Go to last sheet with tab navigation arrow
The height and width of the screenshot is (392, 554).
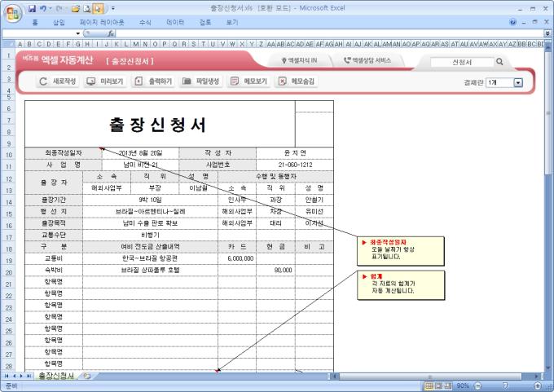click(x=29, y=376)
